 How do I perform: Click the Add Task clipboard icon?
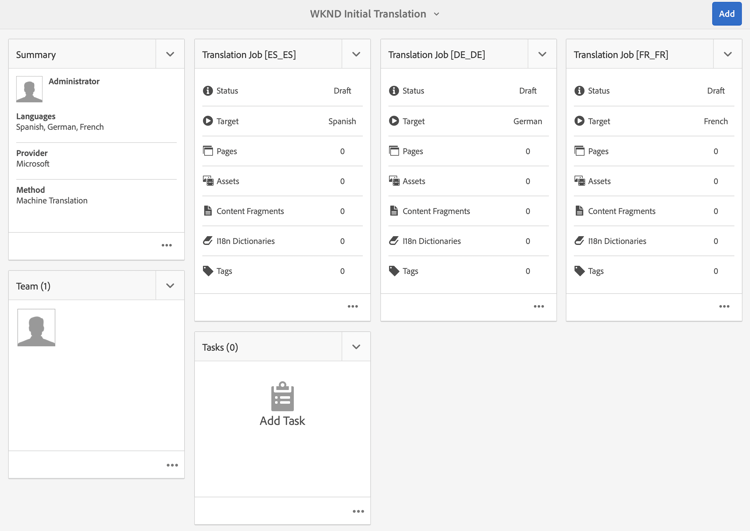point(282,396)
